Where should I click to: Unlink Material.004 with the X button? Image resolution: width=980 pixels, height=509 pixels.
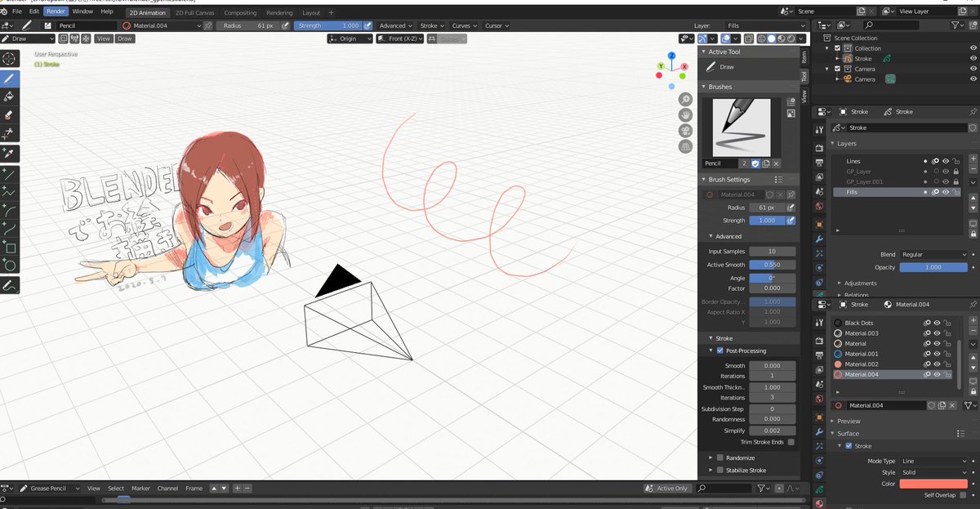point(952,405)
